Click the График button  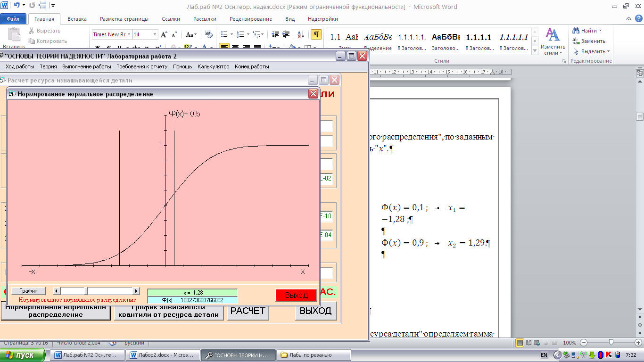click(x=28, y=291)
